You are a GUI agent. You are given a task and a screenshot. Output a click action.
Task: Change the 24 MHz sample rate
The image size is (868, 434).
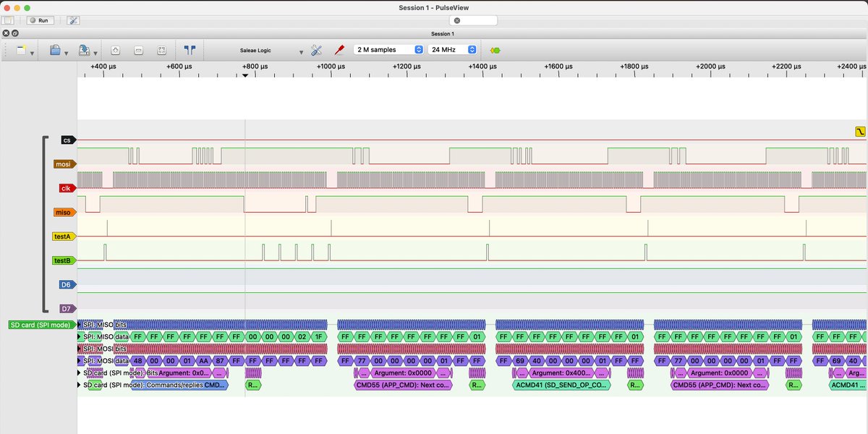tap(453, 50)
